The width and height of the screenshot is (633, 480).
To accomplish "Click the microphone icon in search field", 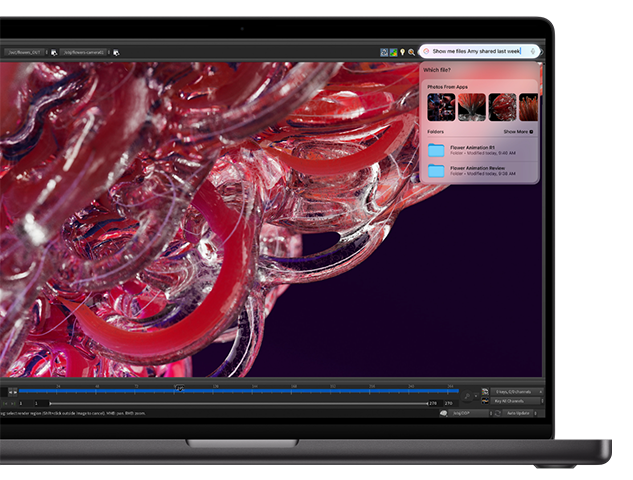I will tap(532, 51).
